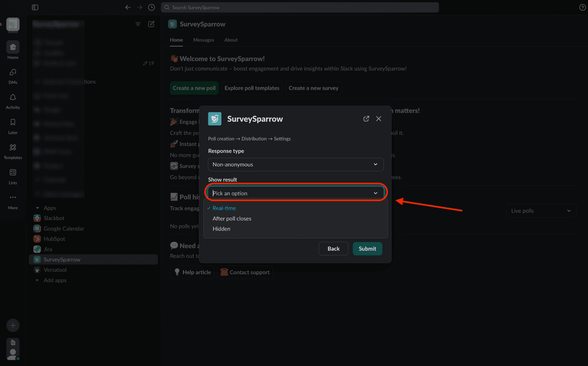Open the Later bookmark icon
This screenshot has width=588, height=366.
coord(13,123)
